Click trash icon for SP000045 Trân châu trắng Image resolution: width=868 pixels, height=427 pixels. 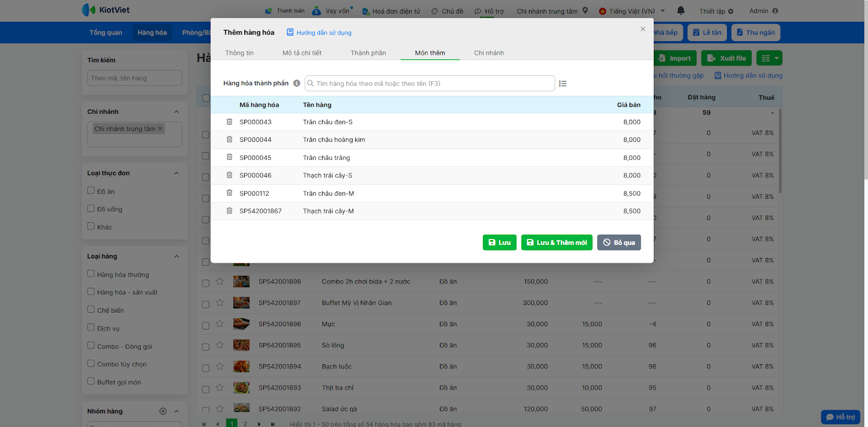coord(229,158)
